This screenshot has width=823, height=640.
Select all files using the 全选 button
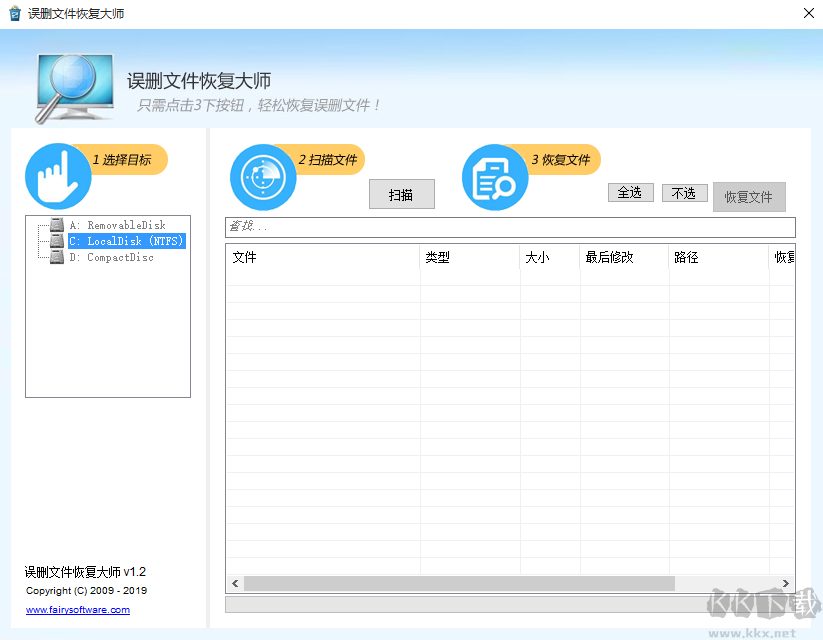630,192
